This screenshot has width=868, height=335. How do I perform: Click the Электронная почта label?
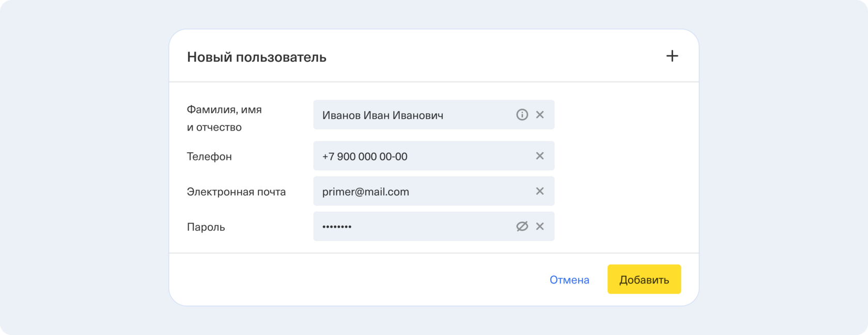click(236, 192)
